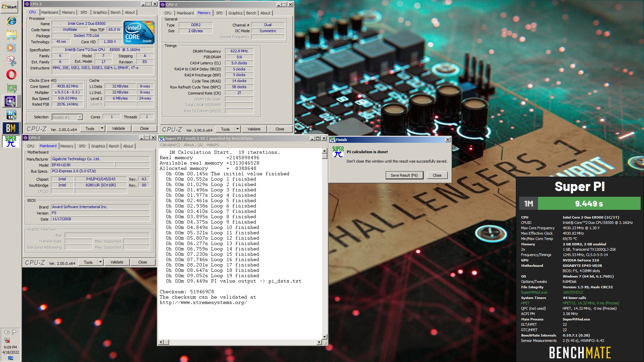Open the About tab in Memory CPU-Z window
The width and height of the screenshot is (644, 362).
point(265,13)
